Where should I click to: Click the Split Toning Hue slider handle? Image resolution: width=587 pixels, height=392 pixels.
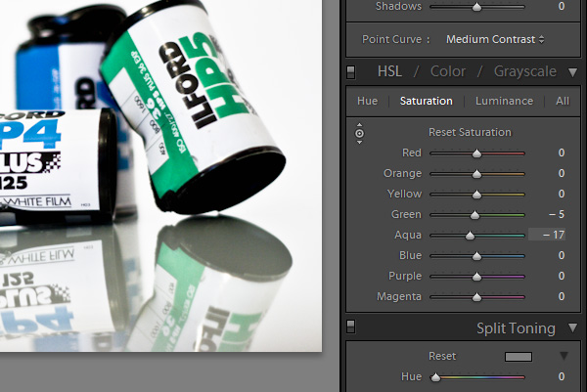pos(435,377)
